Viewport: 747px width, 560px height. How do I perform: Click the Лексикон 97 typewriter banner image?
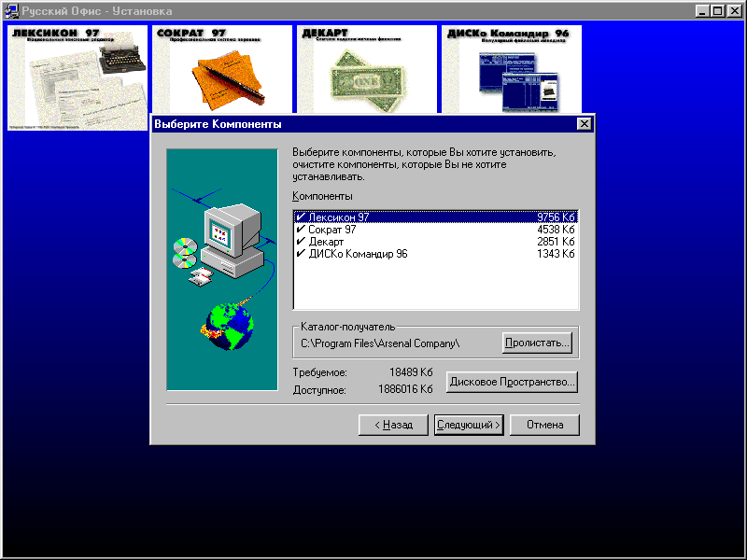point(77,77)
